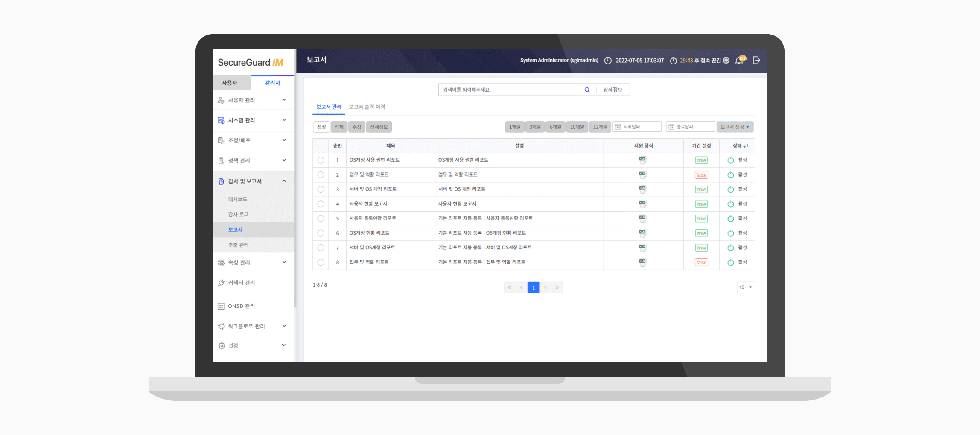Toggle the power status icon in row 5
Viewport: 980px width, 435px height.
point(730,219)
